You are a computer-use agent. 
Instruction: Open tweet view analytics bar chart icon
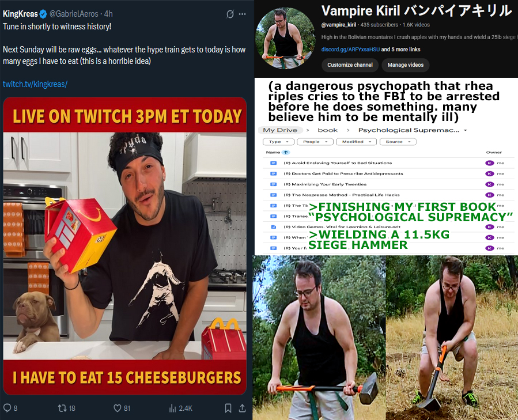click(x=172, y=408)
